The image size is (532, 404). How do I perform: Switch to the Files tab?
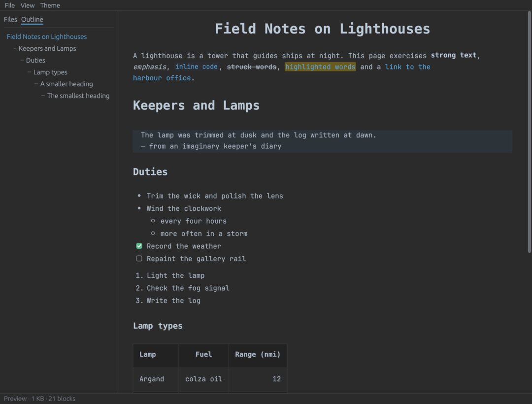(x=10, y=19)
